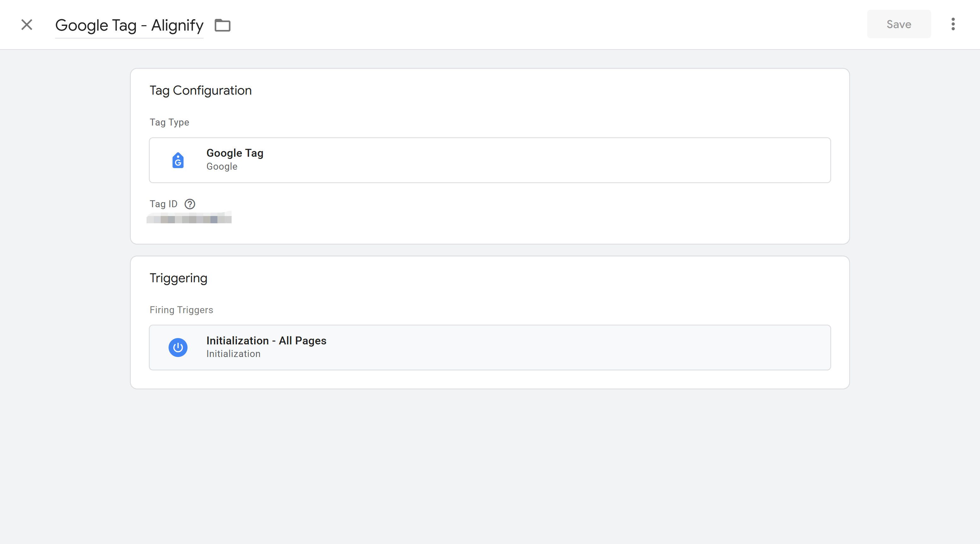Screen dimensions: 980x544
Task: Click the Initialization subtitle text
Action: tap(233, 354)
